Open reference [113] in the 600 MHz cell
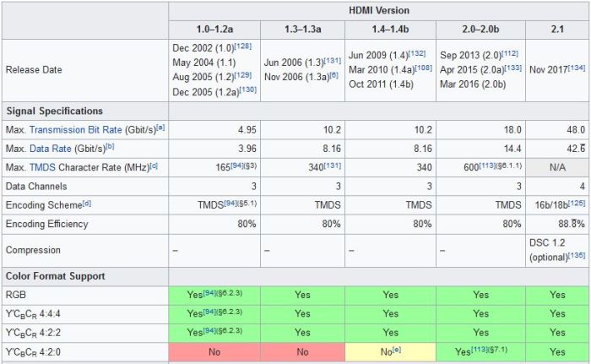The image size is (591, 364). coord(493,166)
